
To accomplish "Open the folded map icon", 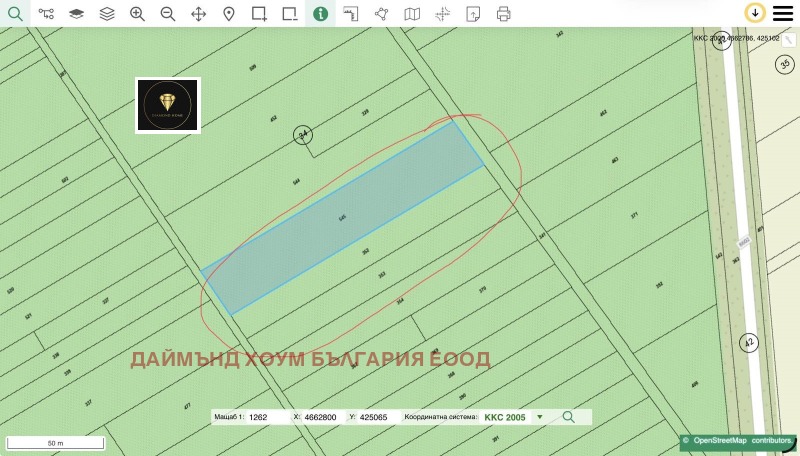I will [x=412, y=14].
